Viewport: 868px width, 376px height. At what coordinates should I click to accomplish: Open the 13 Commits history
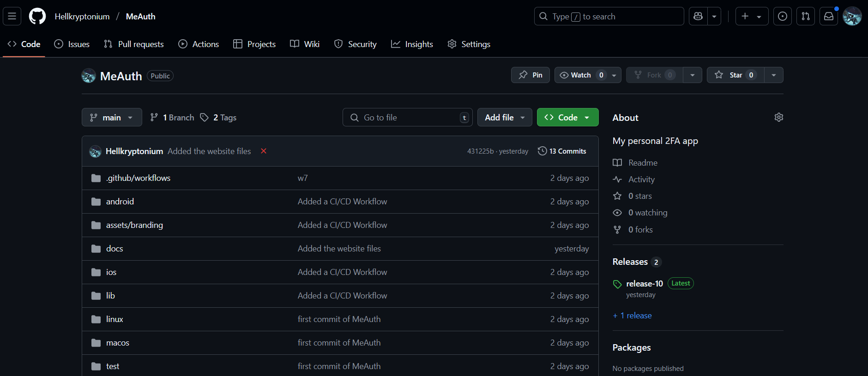(562, 151)
